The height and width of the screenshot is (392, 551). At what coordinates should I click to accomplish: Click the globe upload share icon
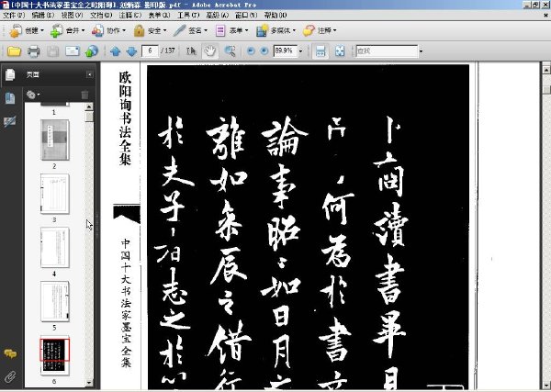pos(92,51)
